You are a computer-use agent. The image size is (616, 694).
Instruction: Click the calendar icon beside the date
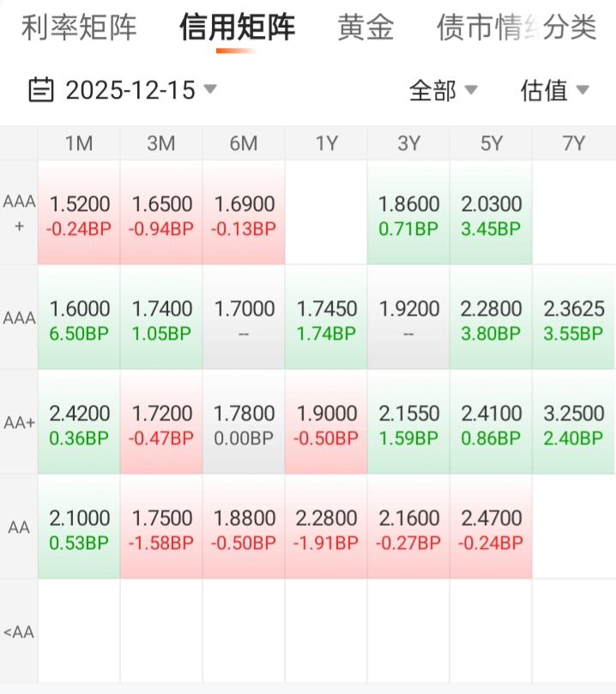pos(40,89)
